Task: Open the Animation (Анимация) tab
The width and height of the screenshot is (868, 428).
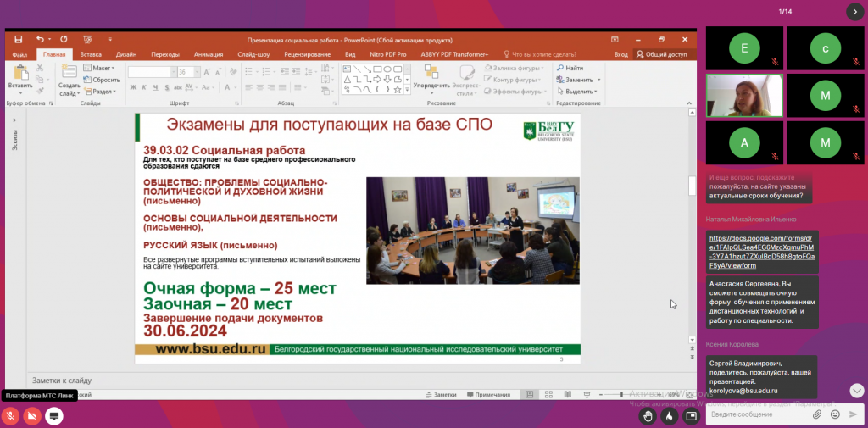Action: (x=209, y=55)
